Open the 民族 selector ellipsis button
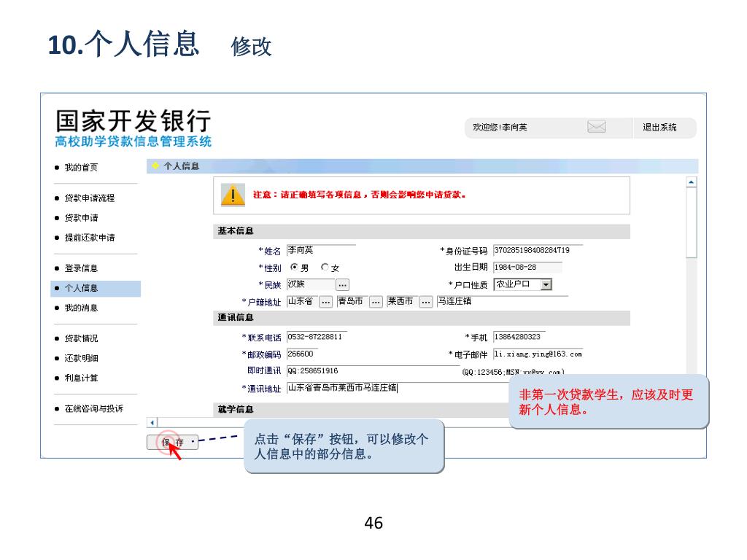The height and width of the screenshot is (560, 747). click(343, 285)
